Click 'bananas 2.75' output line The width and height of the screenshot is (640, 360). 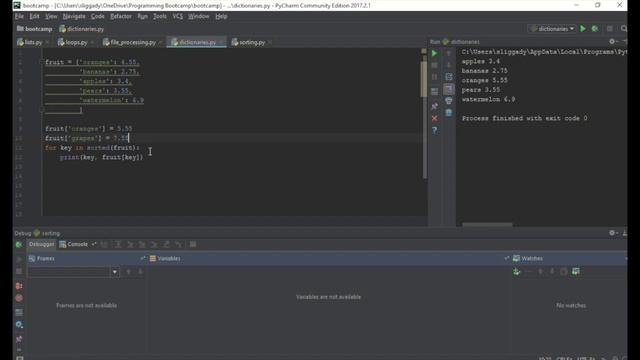pyautogui.click(x=484, y=71)
